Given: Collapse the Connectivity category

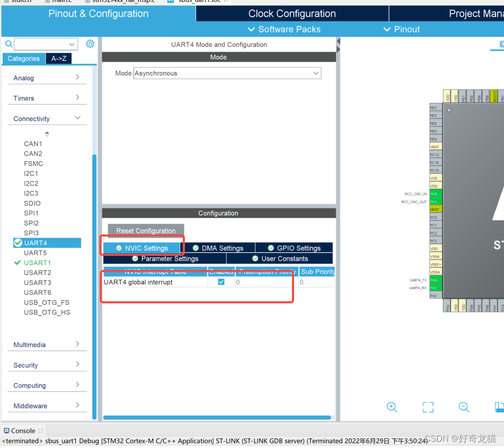Looking at the screenshot, I should pos(47,119).
